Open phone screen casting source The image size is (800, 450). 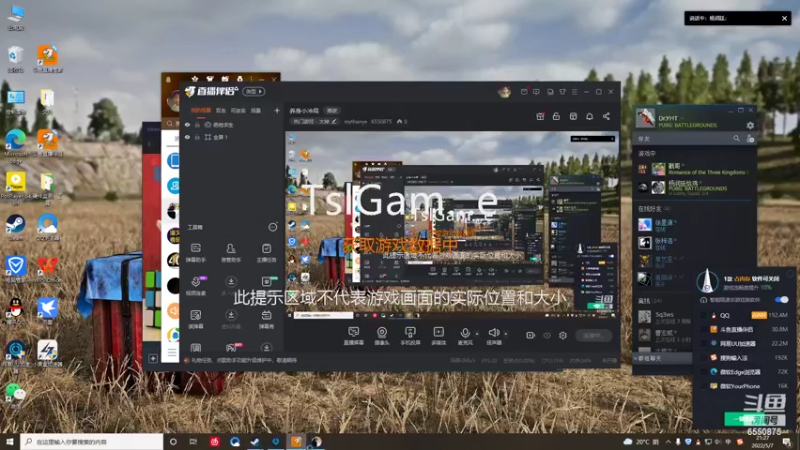pos(410,336)
